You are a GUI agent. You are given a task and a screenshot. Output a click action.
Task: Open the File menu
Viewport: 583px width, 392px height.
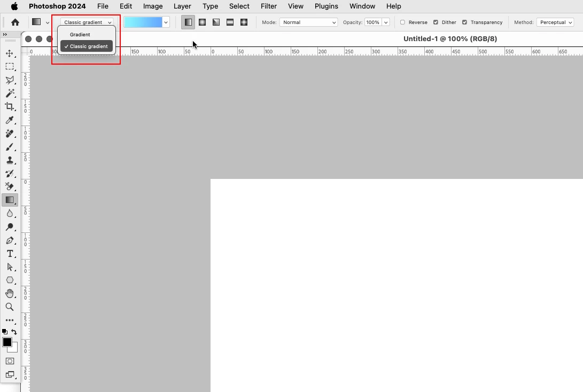pyautogui.click(x=103, y=6)
